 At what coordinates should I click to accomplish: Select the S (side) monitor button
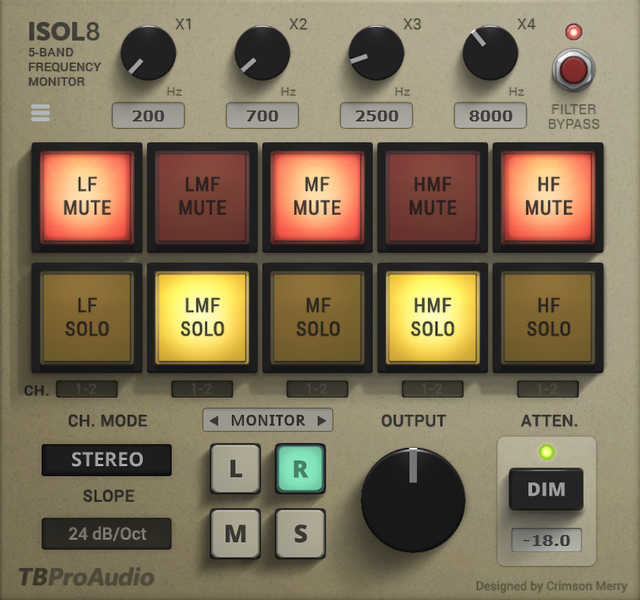click(300, 533)
